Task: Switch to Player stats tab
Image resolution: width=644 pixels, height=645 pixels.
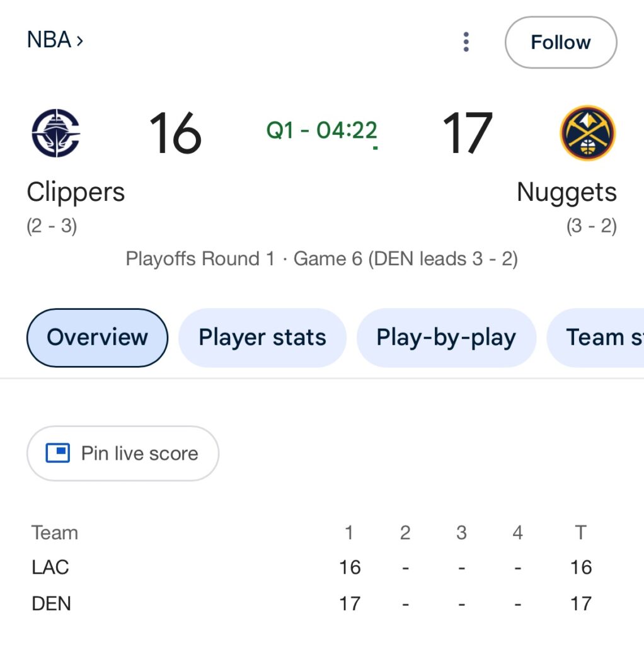Action: (262, 338)
